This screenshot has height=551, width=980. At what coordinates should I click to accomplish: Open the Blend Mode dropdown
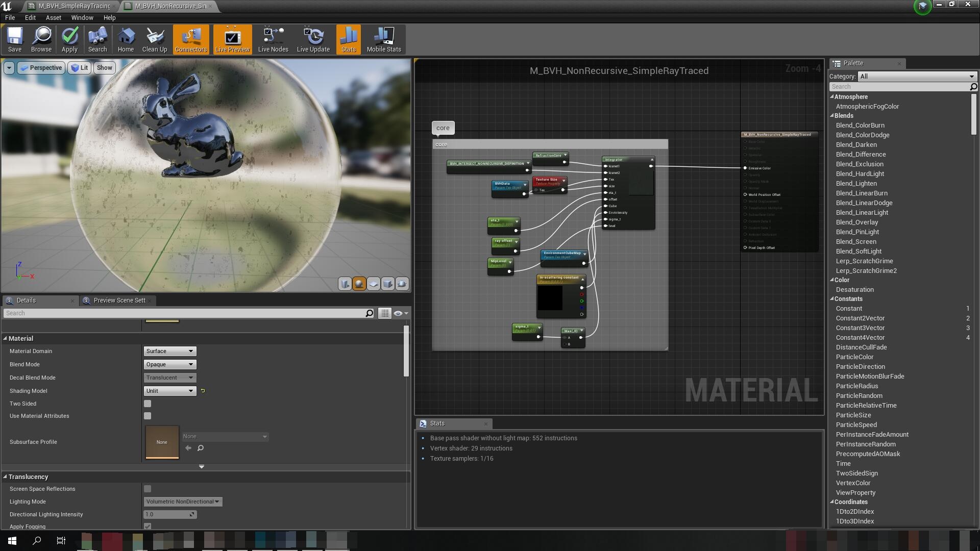tap(169, 364)
